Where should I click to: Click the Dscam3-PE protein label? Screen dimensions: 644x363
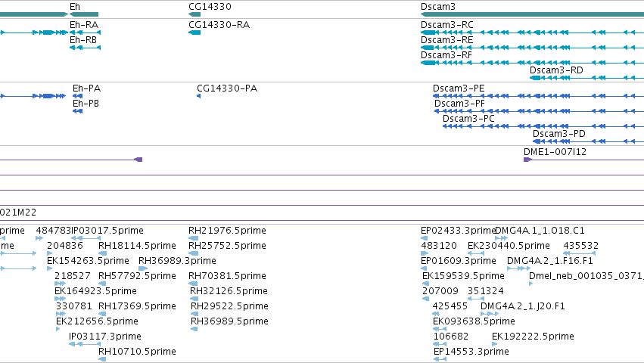tap(459, 88)
